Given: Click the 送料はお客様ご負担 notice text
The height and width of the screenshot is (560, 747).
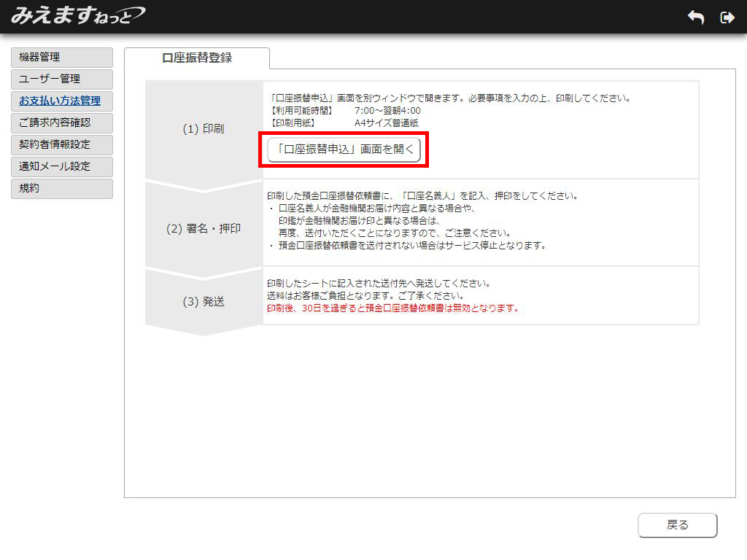Looking at the screenshot, I should pyautogui.click(x=365, y=296).
